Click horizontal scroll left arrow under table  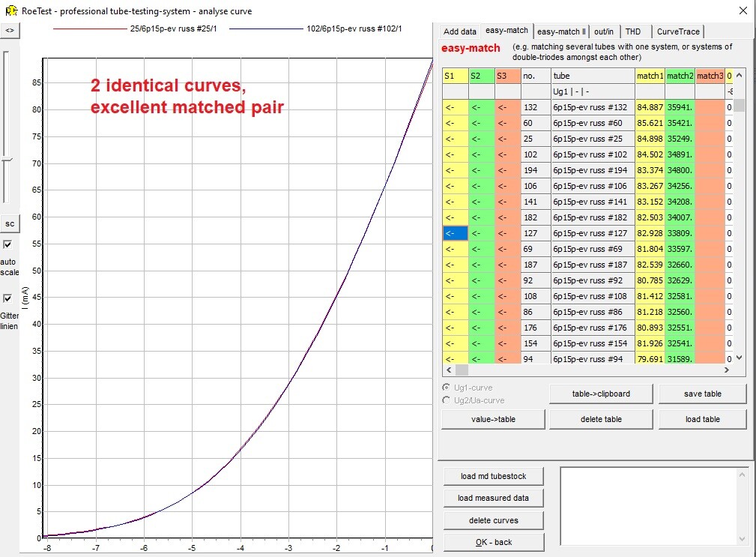coord(450,370)
